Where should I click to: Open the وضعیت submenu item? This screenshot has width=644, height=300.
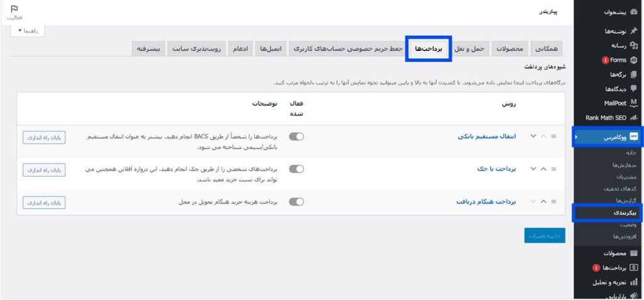tap(628, 225)
